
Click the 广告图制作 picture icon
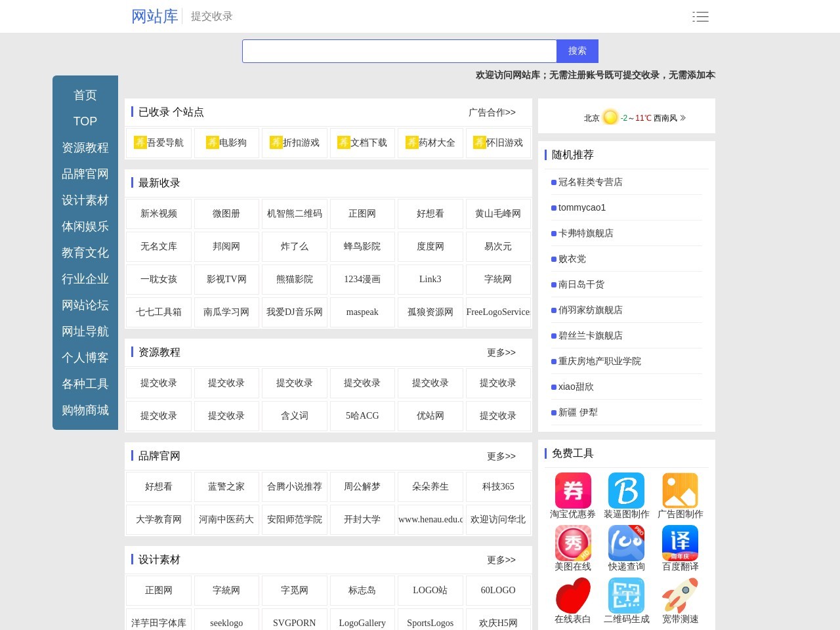click(x=680, y=491)
